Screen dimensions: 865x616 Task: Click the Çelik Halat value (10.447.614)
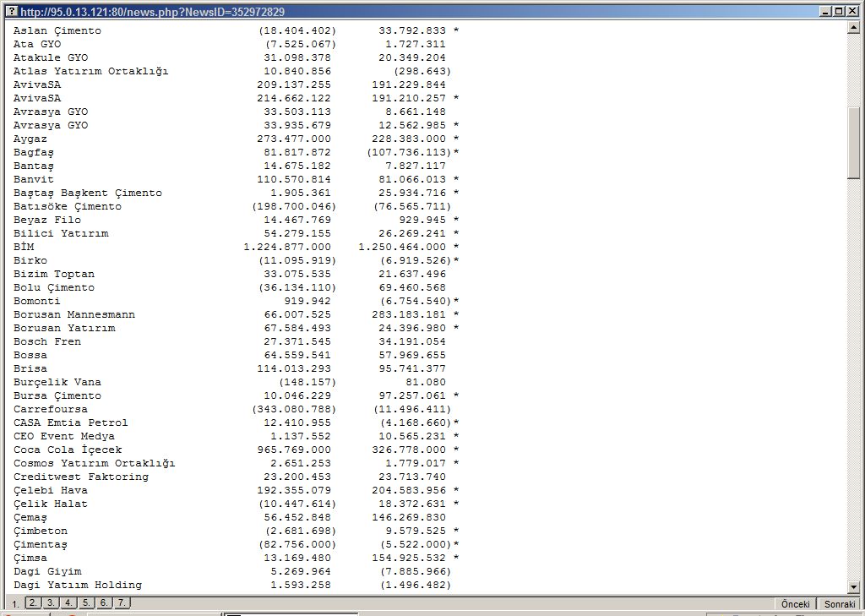click(297, 504)
